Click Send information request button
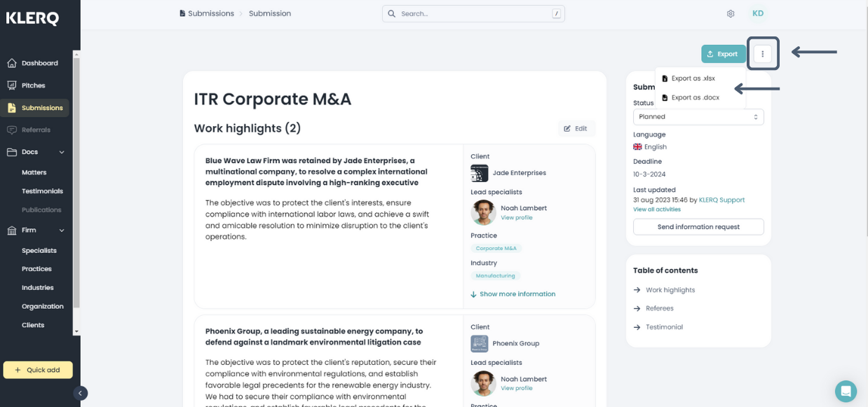The image size is (868, 407). [698, 227]
